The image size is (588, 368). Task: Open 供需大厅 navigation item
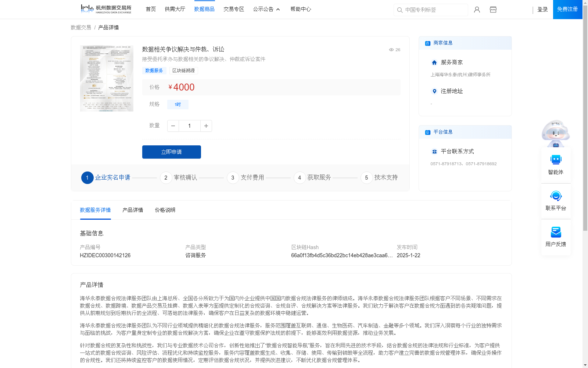click(x=175, y=9)
